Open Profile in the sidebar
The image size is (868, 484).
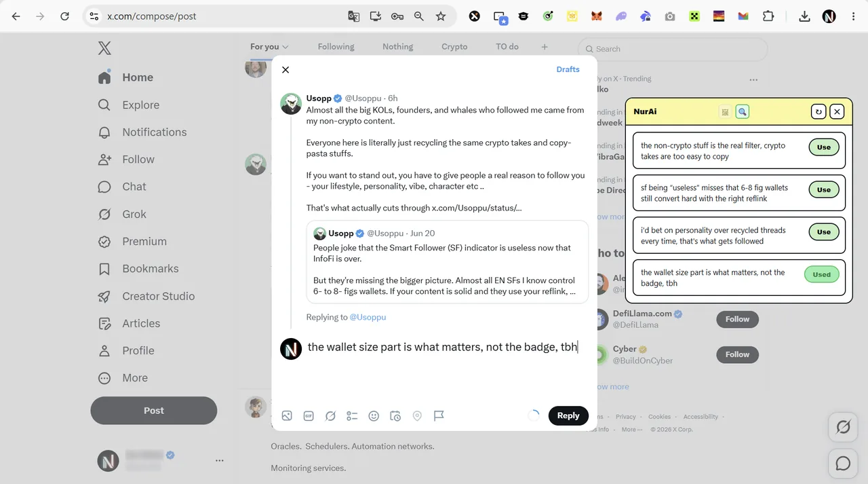(x=126, y=351)
